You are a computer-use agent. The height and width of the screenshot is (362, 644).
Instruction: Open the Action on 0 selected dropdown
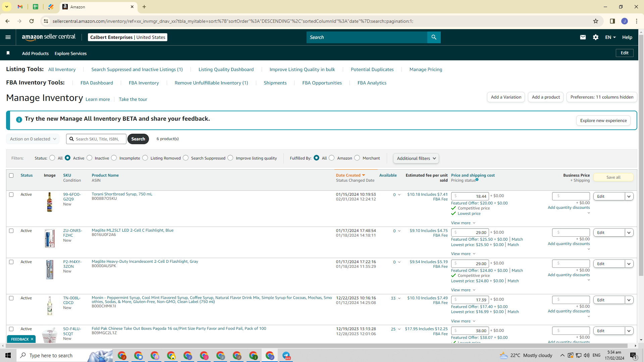(x=33, y=139)
